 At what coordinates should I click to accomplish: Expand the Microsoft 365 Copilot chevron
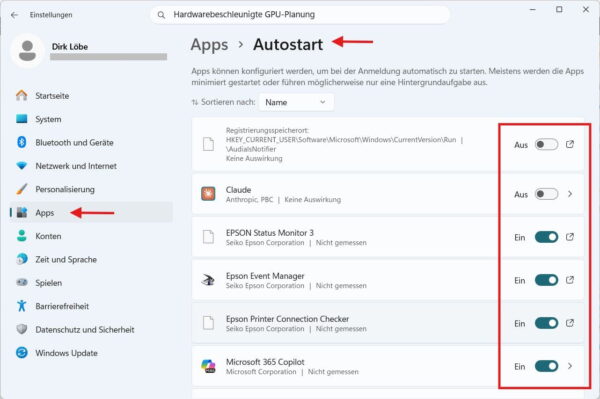pyautogui.click(x=570, y=366)
